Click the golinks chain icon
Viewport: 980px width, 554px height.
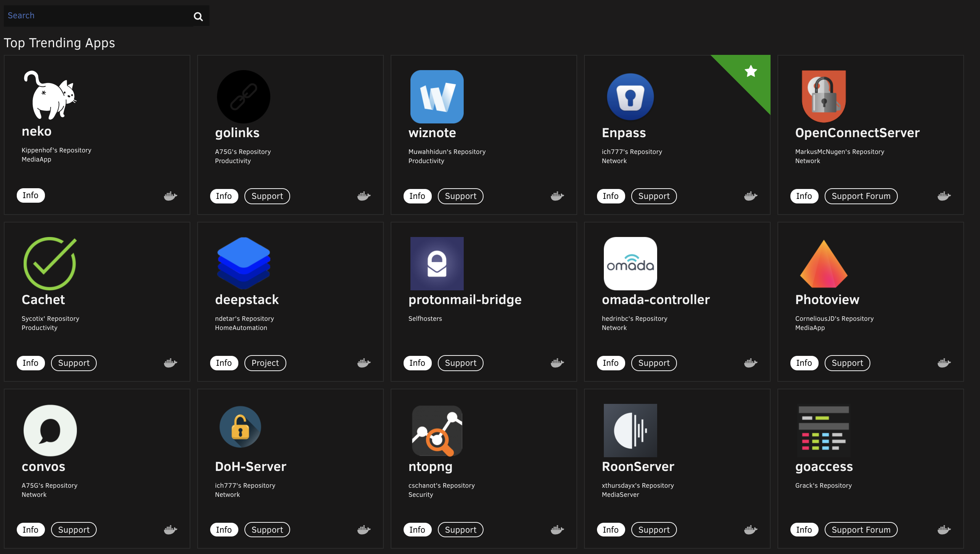click(x=243, y=97)
